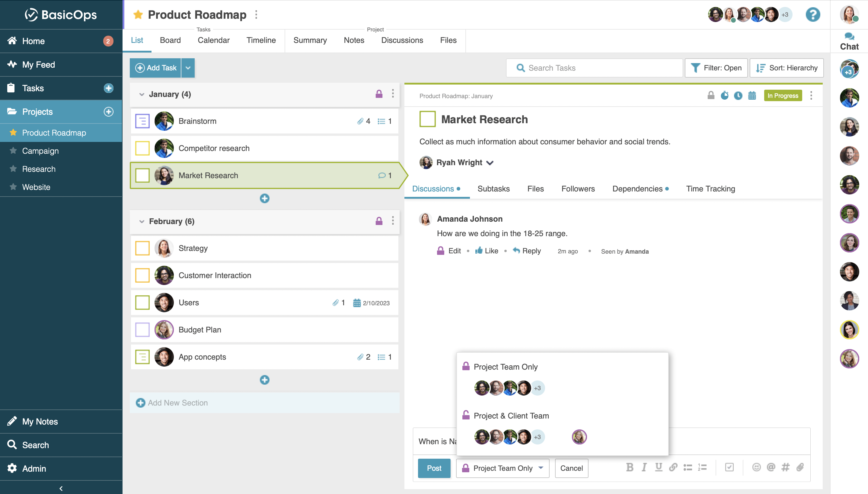868x494 pixels.
Task: Check the Market Research list row checkbox
Action: pos(142,175)
